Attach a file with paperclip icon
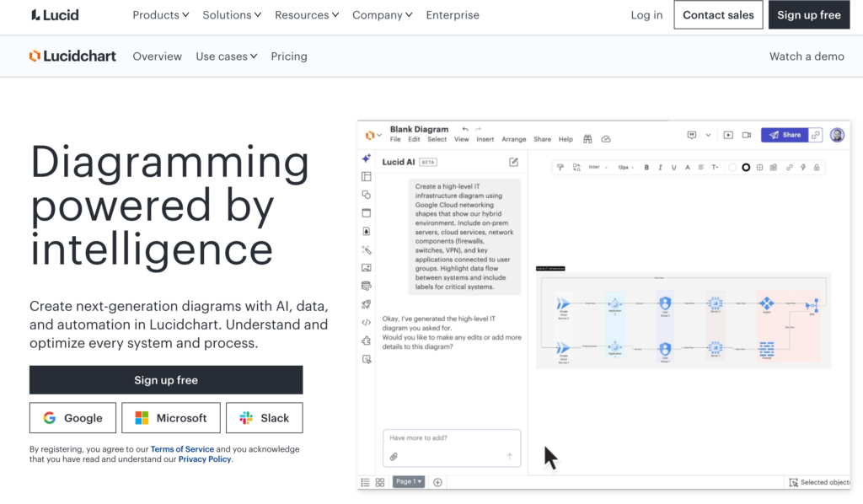The image size is (863, 504). click(x=394, y=456)
